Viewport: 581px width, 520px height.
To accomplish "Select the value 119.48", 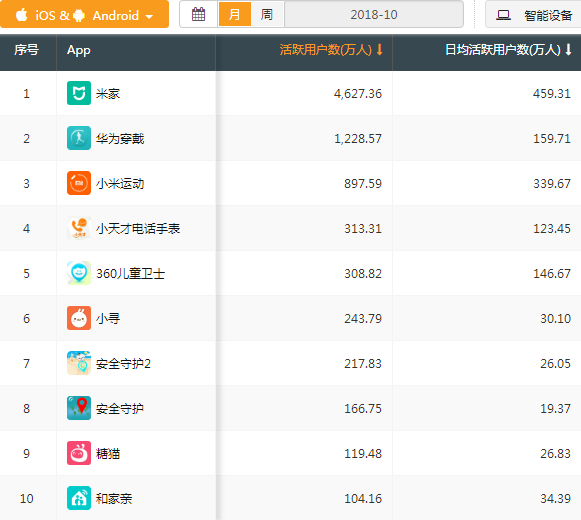I will click(363, 454).
